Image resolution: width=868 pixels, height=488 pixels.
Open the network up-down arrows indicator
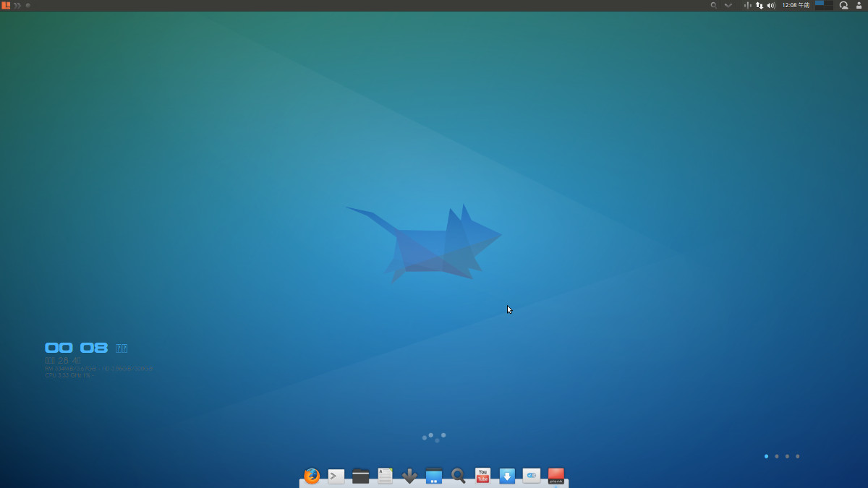click(x=759, y=5)
